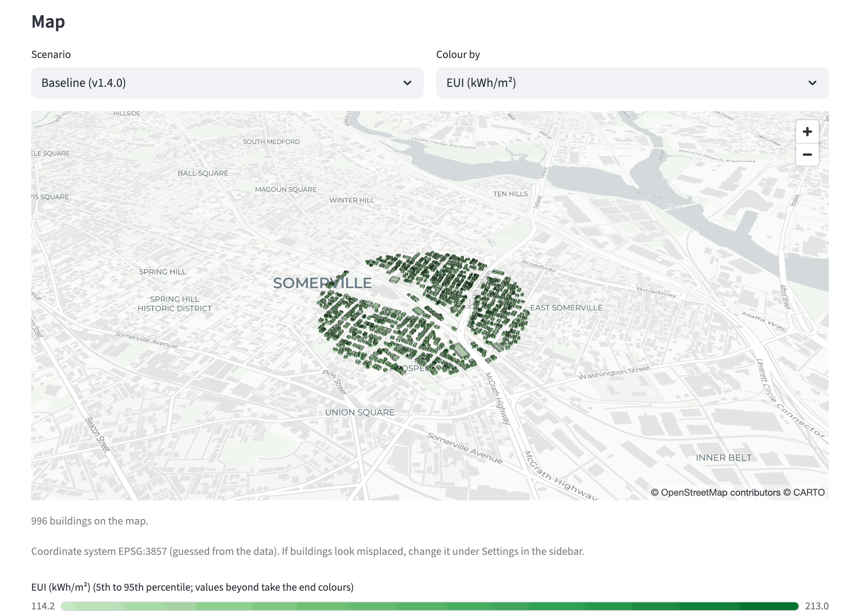Image resolution: width=860 pixels, height=616 pixels.
Task: Click the SOMERVILLE city label on map
Action: click(322, 283)
